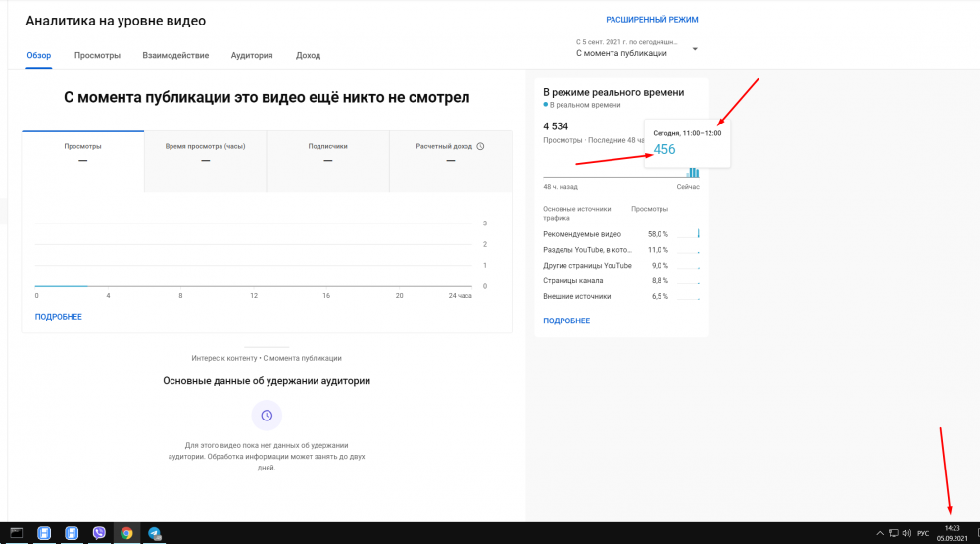The image size is (980, 544).
Task: Click ПОДРОБНЕЕ in the real-time panel
Action: pos(566,321)
